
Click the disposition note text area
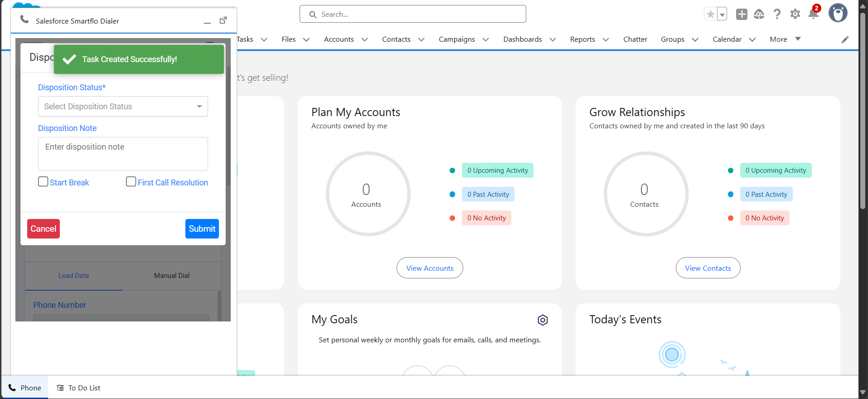[123, 154]
